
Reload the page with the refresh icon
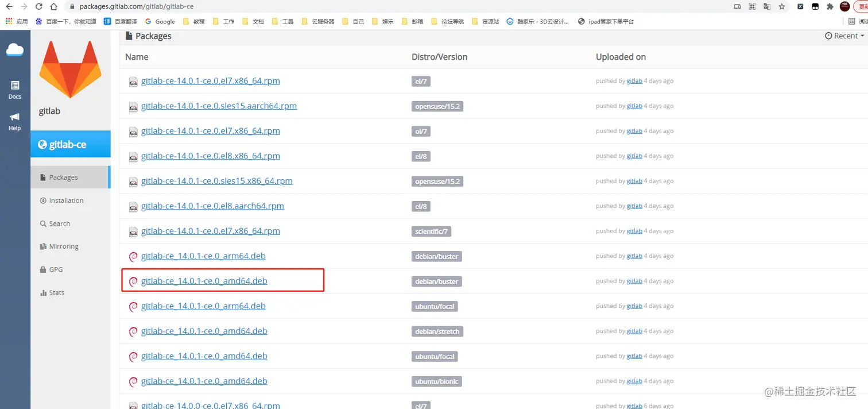pyautogui.click(x=38, y=7)
